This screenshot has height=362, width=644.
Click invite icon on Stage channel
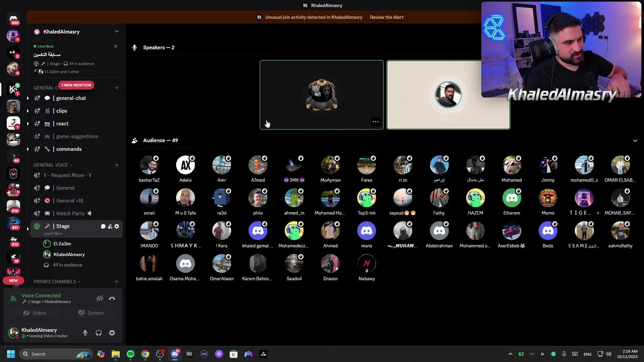pyautogui.click(x=110, y=226)
